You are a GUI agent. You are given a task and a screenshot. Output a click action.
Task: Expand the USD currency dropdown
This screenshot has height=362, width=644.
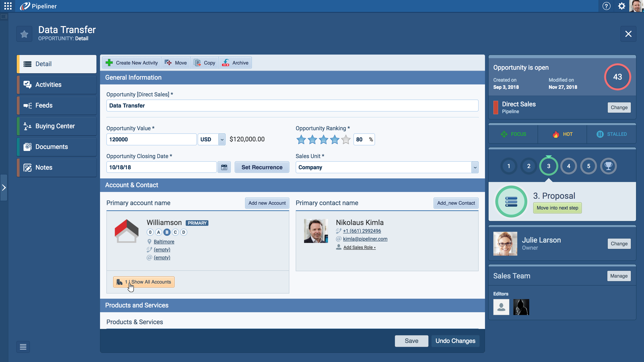222,139
